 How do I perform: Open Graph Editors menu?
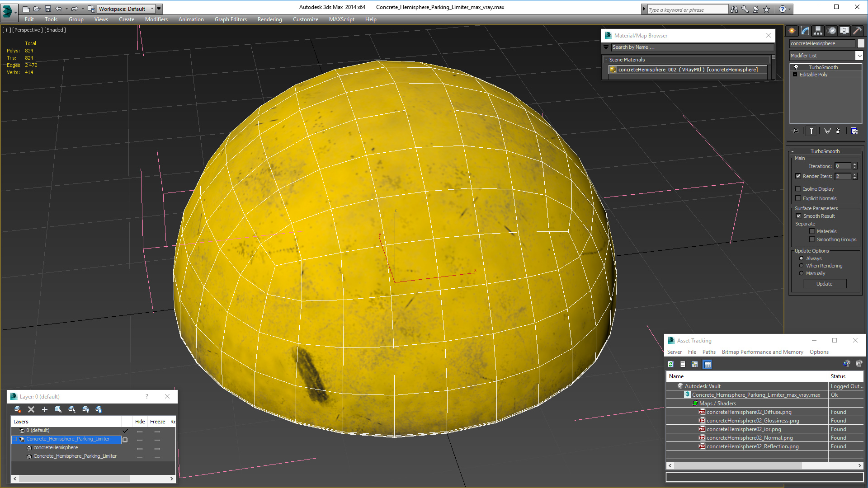pos(231,19)
